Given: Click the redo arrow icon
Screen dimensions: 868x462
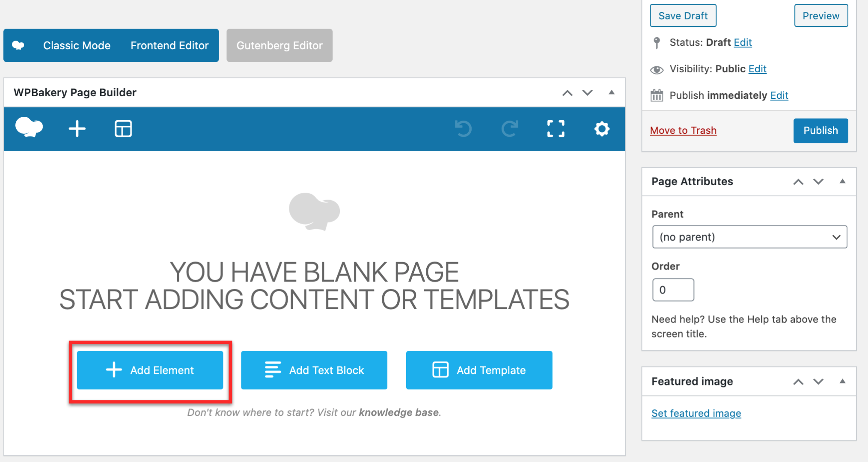Looking at the screenshot, I should pyautogui.click(x=509, y=129).
